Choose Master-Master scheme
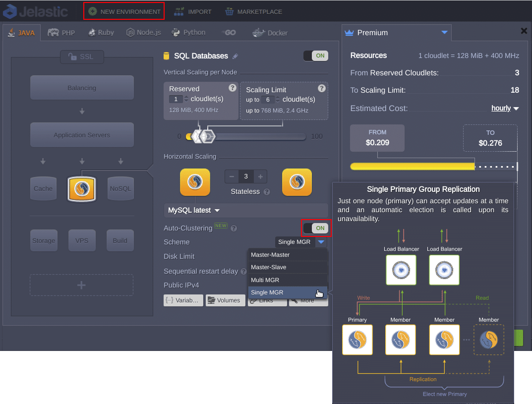The width and height of the screenshot is (532, 404). coord(288,255)
